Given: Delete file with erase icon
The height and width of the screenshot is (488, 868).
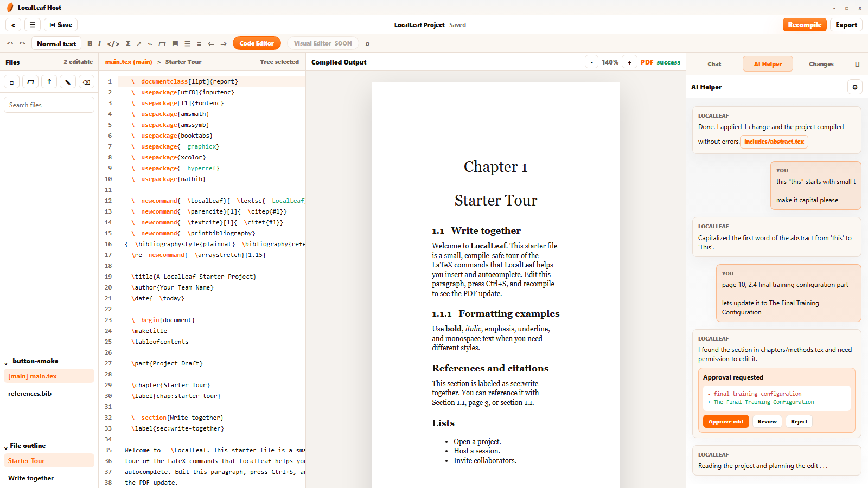Looking at the screenshot, I should click(86, 82).
